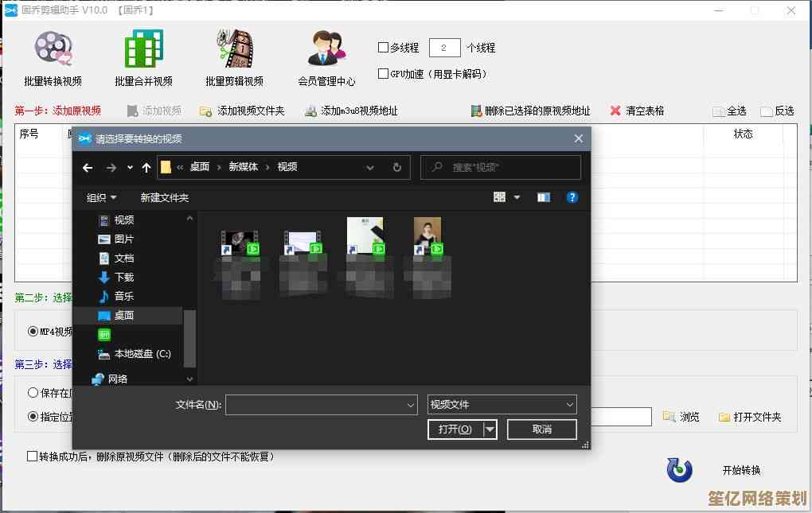The width and height of the screenshot is (812, 513).
Task: Open the 组织 dropdown menu
Action: click(101, 197)
